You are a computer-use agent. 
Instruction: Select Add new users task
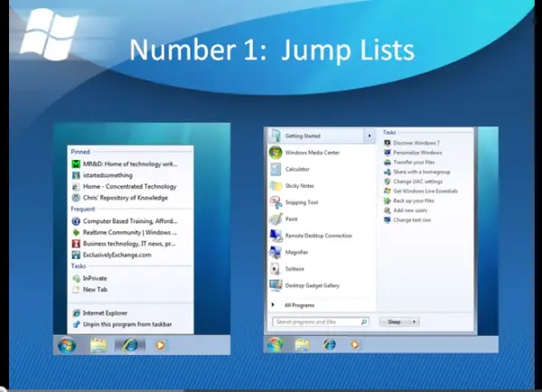(406, 210)
